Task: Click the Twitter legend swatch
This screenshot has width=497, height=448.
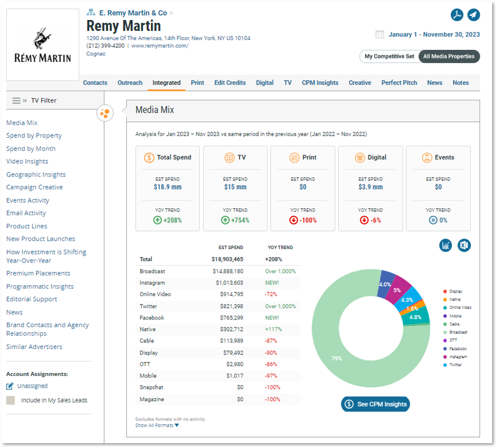Action: point(445,365)
